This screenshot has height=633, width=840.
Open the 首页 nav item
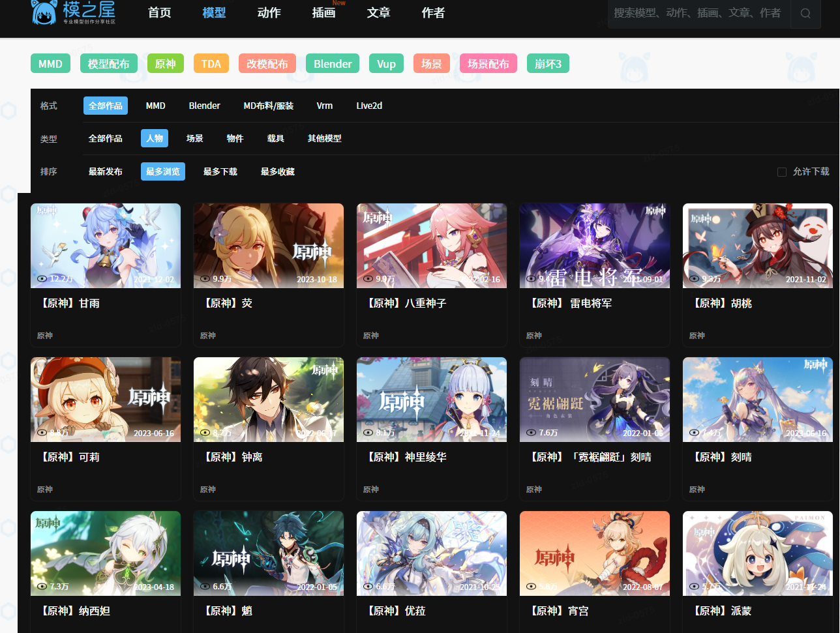pos(160,12)
